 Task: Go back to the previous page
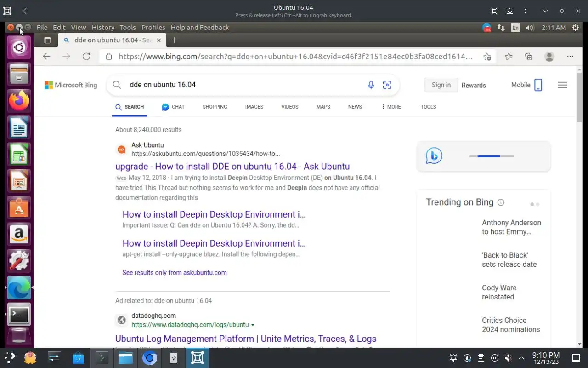[46, 57]
